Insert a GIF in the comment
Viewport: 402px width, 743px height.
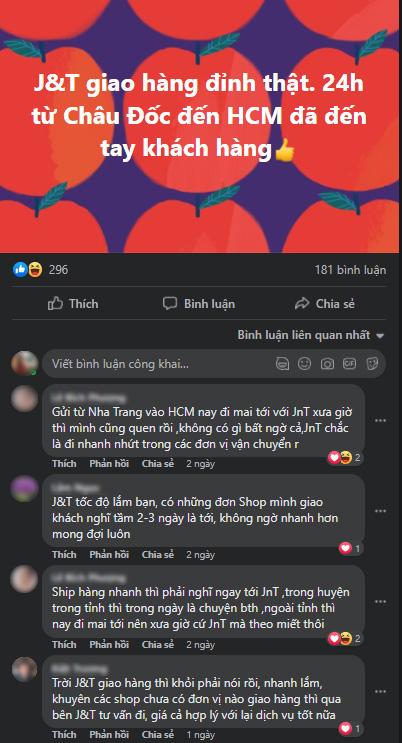tap(349, 364)
